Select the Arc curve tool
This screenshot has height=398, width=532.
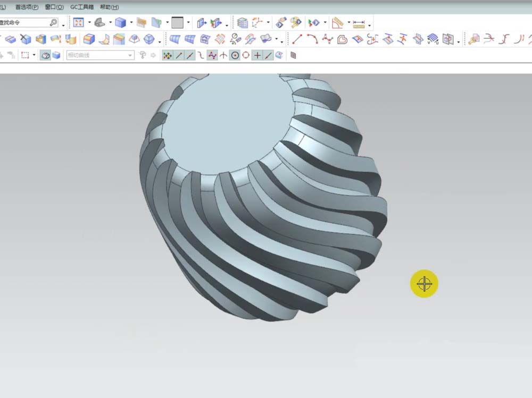coord(312,39)
